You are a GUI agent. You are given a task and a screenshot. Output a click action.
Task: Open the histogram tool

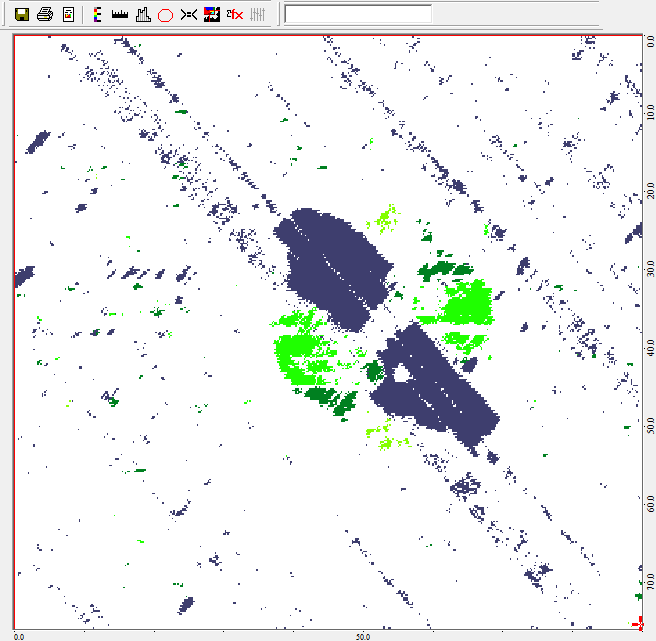(x=142, y=14)
